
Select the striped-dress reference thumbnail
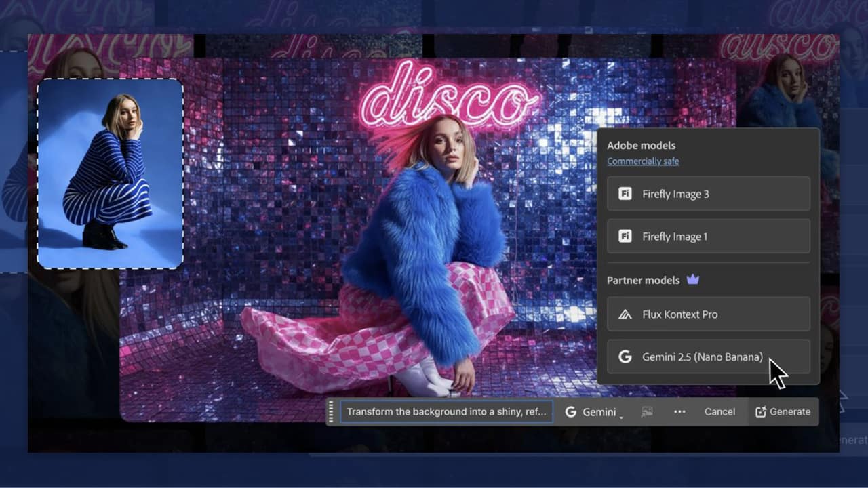pos(110,174)
